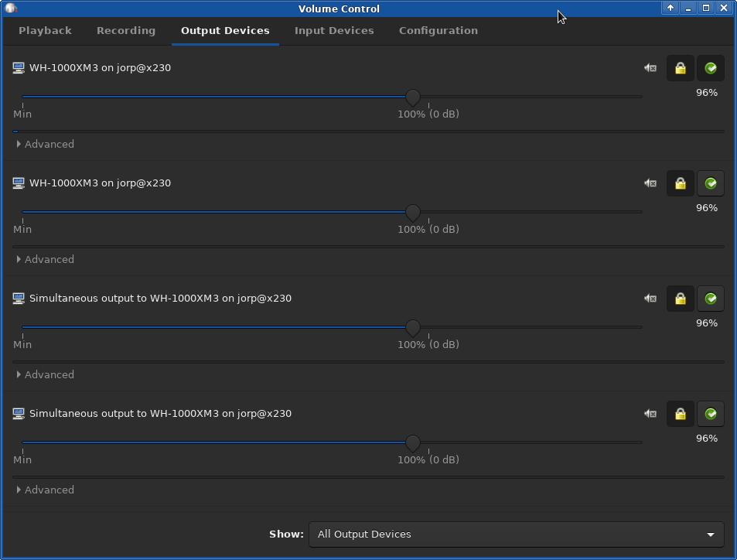Mute the first Simultaneous output device
This screenshot has width=737, height=560.
[x=650, y=299]
